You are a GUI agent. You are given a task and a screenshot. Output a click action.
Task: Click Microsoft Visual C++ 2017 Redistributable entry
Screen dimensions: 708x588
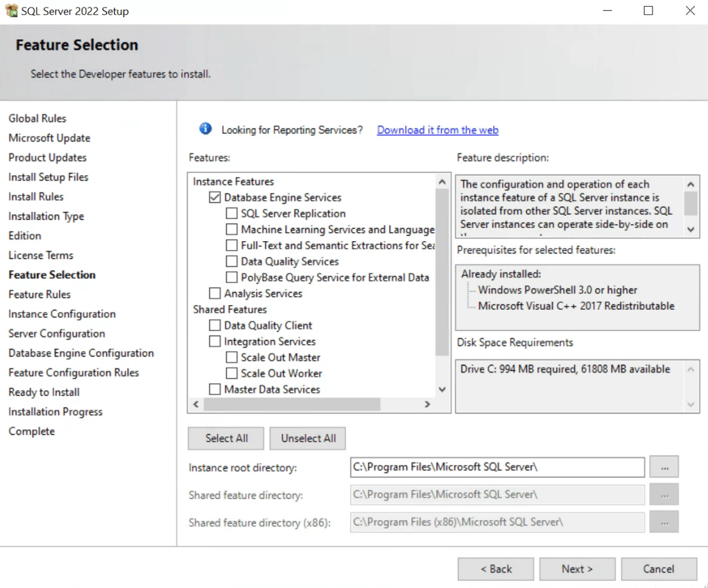(x=576, y=306)
